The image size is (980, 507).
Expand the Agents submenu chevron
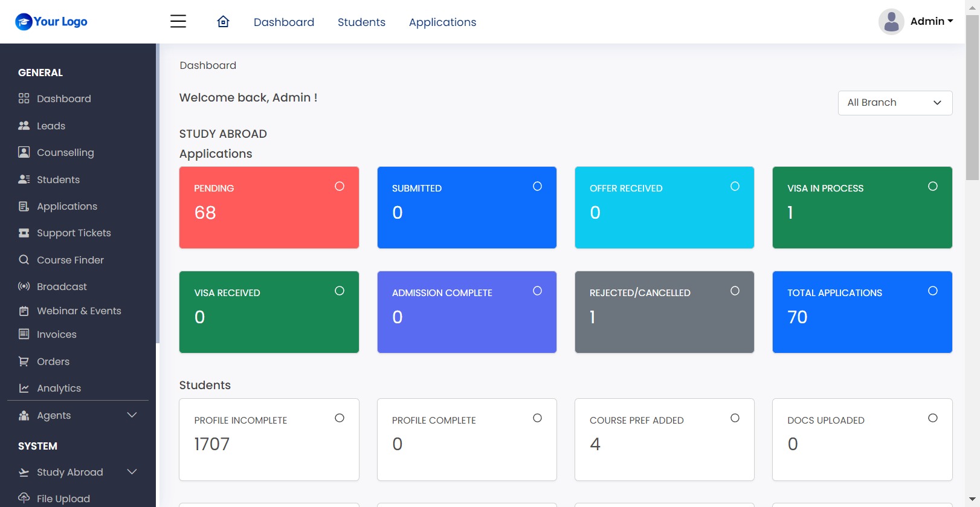coord(132,415)
